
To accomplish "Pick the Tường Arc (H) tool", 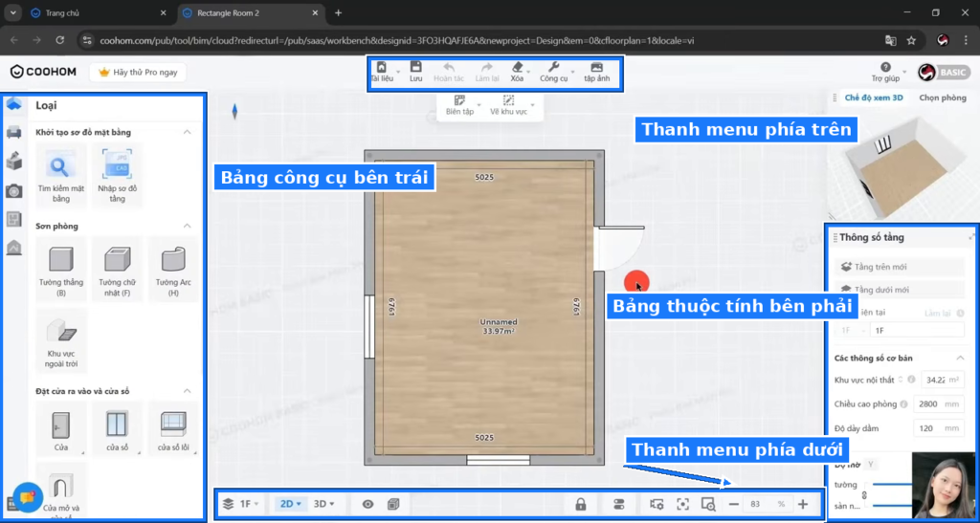I will [173, 269].
